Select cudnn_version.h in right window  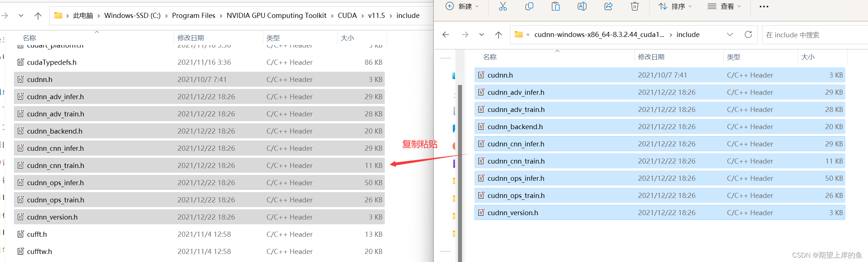pyautogui.click(x=660, y=213)
